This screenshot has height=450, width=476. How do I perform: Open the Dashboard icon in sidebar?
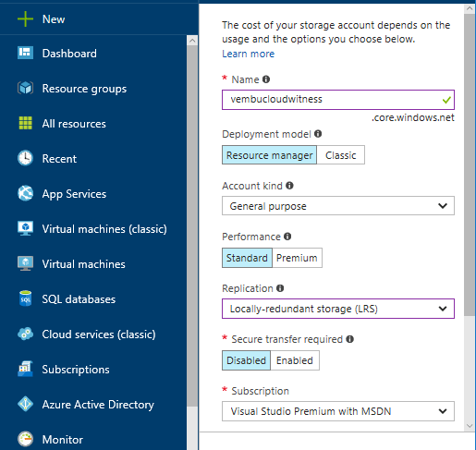25,53
